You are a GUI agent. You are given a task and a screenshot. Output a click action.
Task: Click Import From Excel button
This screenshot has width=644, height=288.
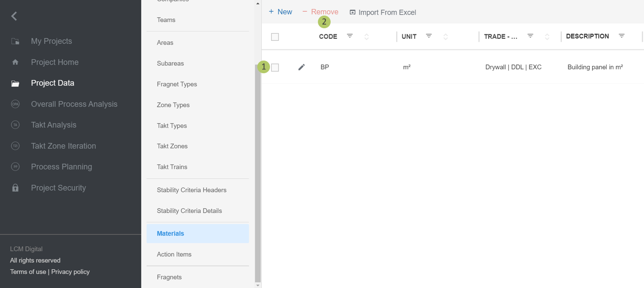click(383, 12)
